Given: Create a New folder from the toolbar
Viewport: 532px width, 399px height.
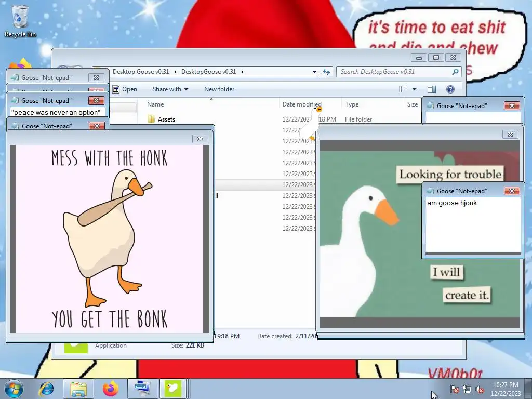Looking at the screenshot, I should click(x=219, y=89).
